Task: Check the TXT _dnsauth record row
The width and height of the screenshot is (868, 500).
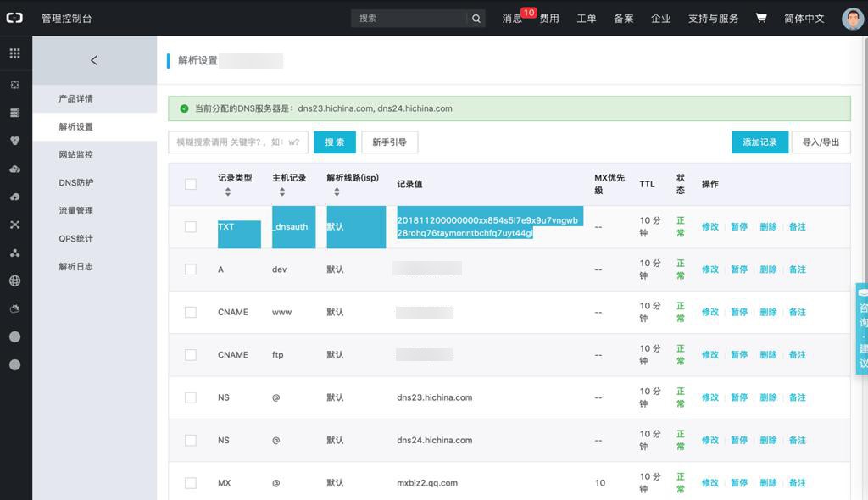Action: pyautogui.click(x=191, y=227)
